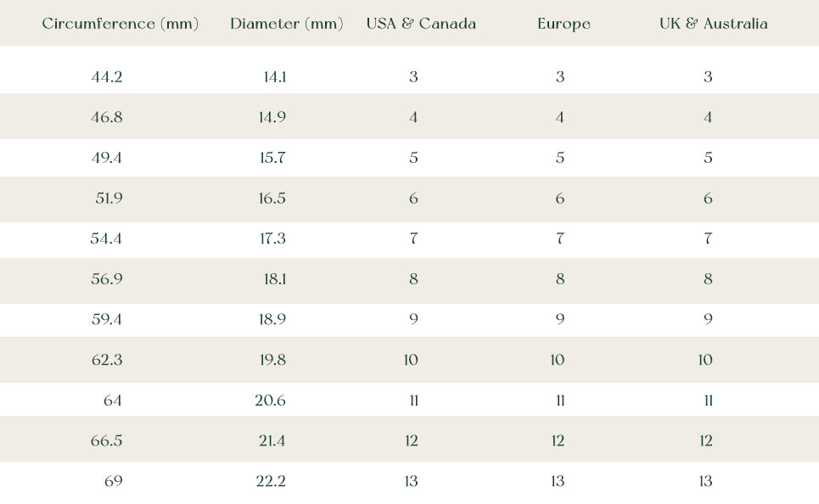819x504 pixels.
Task: Click USA & Canada size 12 cell
Action: pyautogui.click(x=412, y=440)
